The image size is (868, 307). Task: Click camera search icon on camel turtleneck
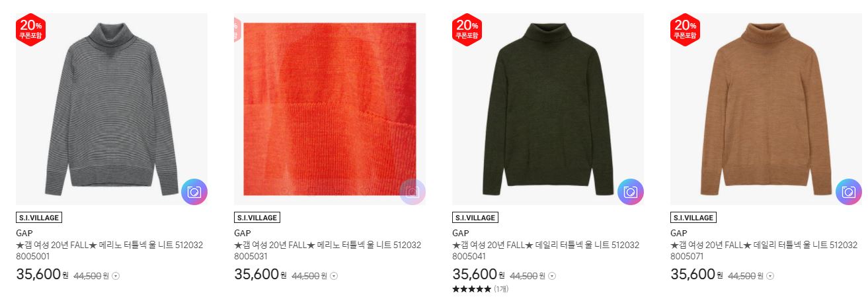click(849, 192)
